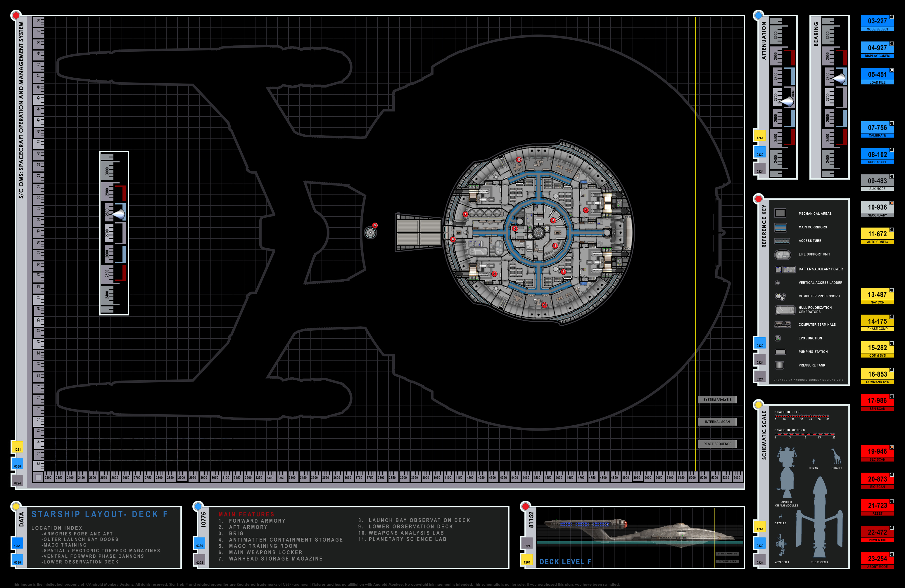
Task: Select red marker 11 Planetary Science Lab
Action: point(545,305)
